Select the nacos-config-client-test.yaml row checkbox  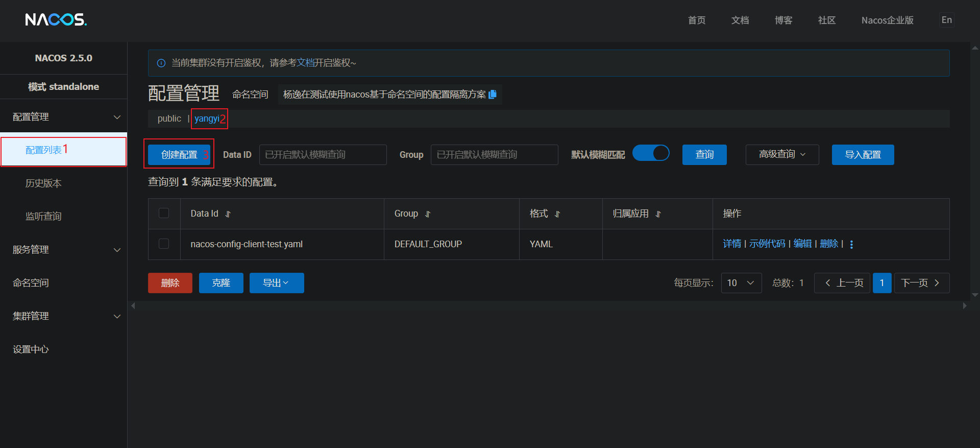tap(164, 244)
